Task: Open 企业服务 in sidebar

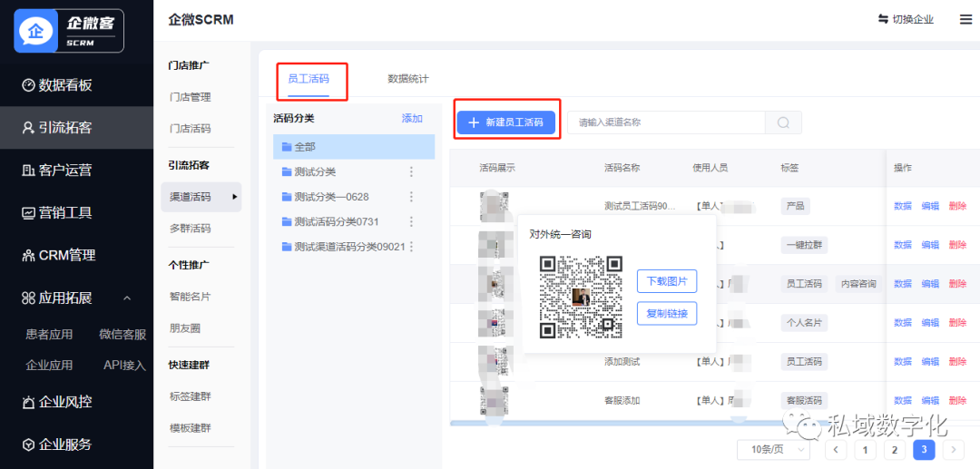Action: (57, 445)
